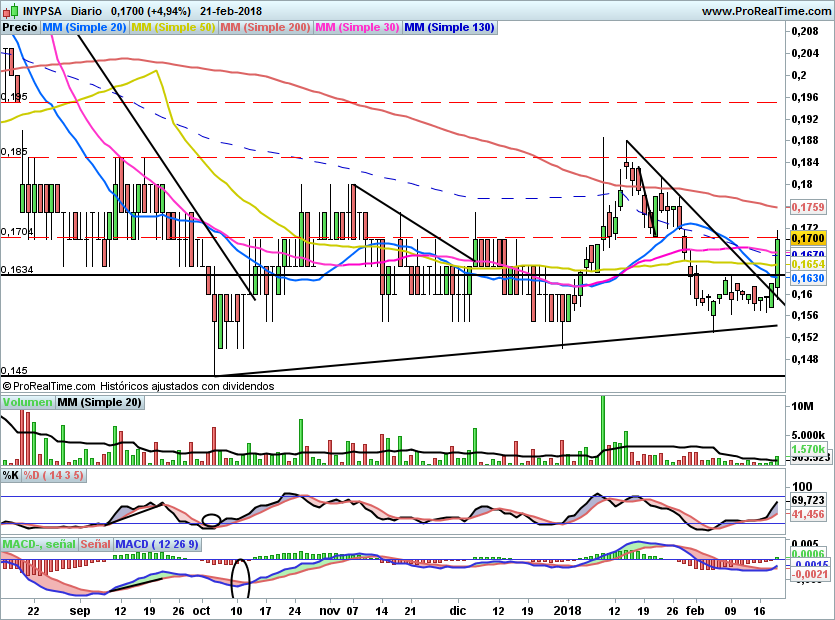Select the Volumen panel label

[27, 402]
